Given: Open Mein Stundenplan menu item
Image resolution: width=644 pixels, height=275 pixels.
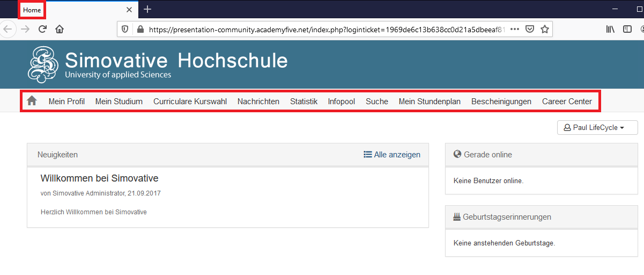Looking at the screenshot, I should tap(430, 102).
